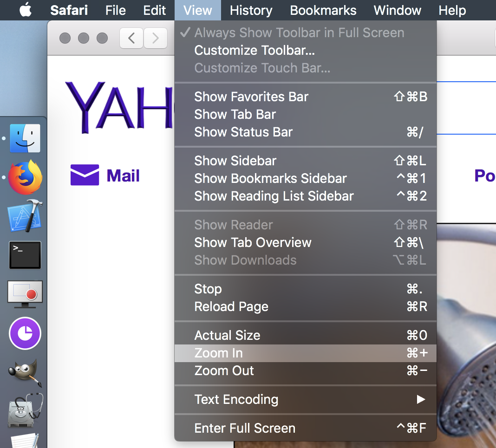Select Show Tab Overview
The image size is (496, 448).
coord(305,242)
